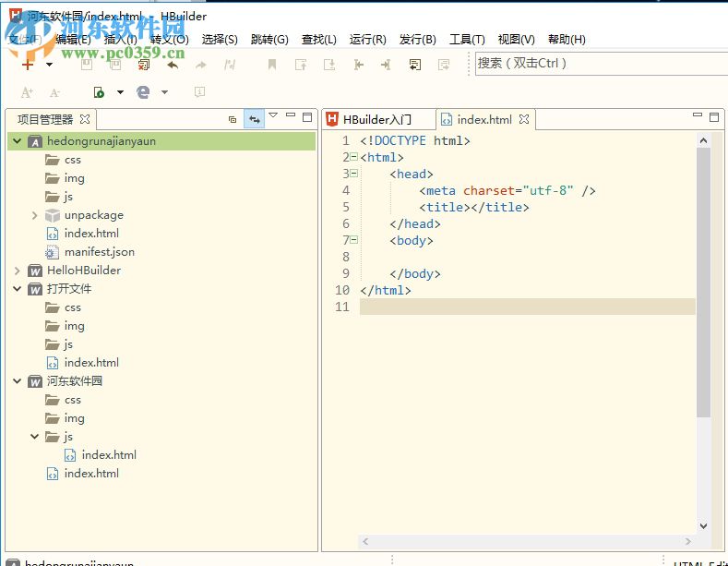This screenshot has width=728, height=566.
Task: Click the run on device icon
Action: [x=99, y=92]
